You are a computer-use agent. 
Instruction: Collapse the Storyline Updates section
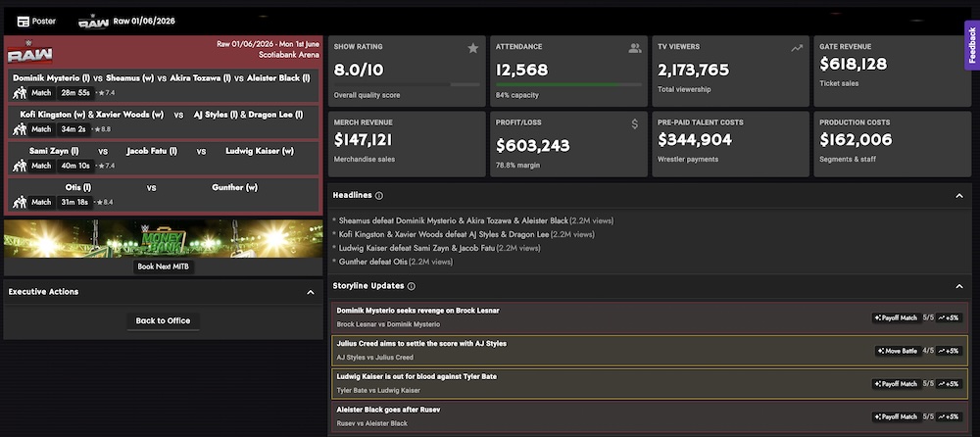click(957, 286)
